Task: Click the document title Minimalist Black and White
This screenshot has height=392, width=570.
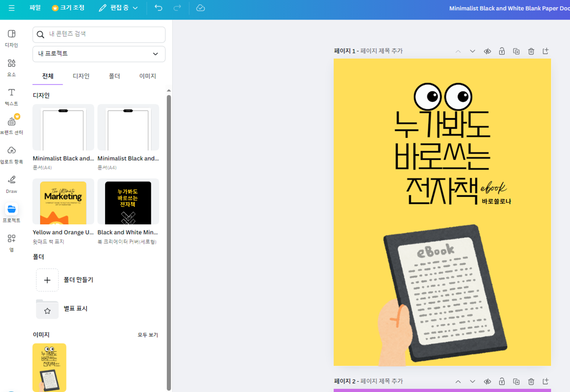Action: click(509, 8)
